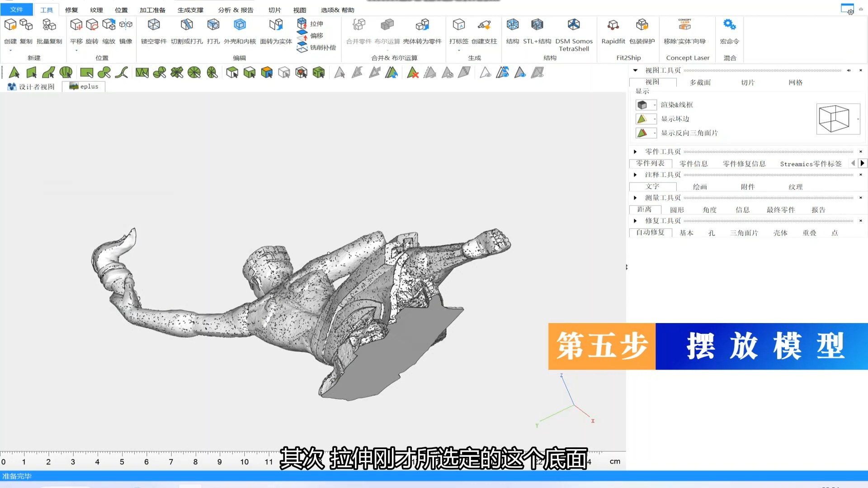Switch to the 生成支撑 (Generate support) ribbon tab
Image resolution: width=868 pixels, height=488 pixels.
pos(190,10)
